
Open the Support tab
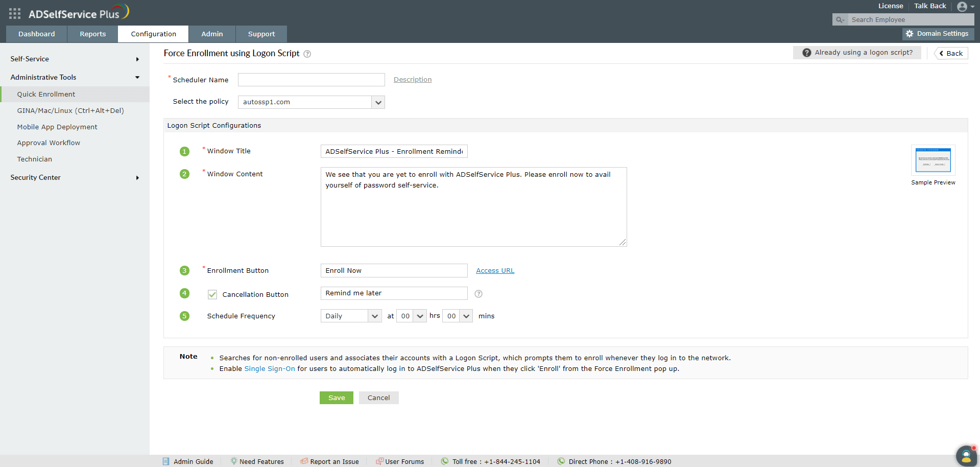[x=261, y=34]
